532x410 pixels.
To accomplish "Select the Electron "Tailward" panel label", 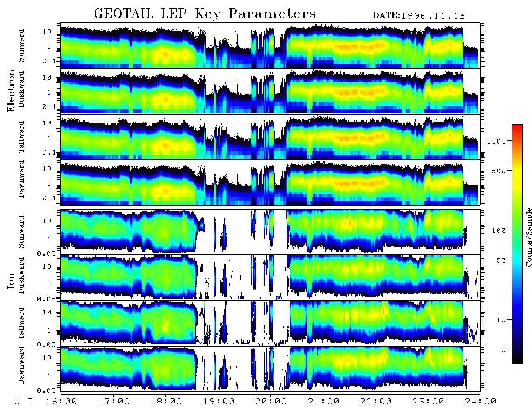I will [x=21, y=137].
